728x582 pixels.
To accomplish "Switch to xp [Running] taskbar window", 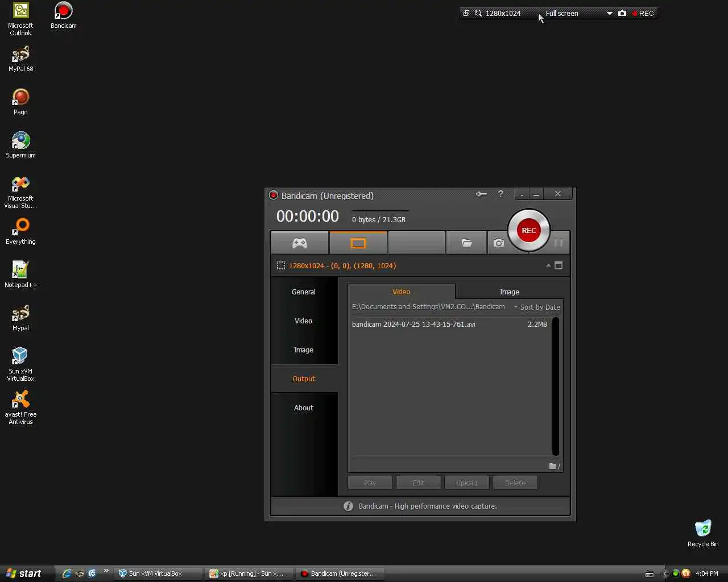I will click(x=249, y=573).
